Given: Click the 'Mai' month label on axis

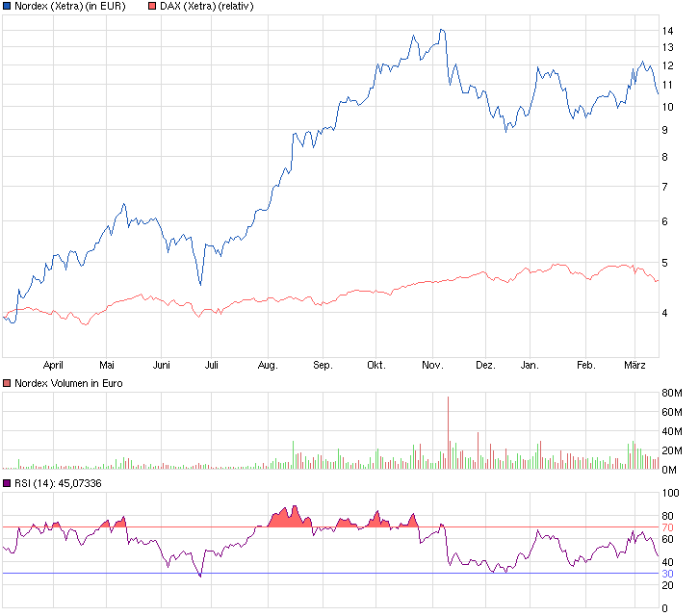Looking at the screenshot, I should [107, 365].
